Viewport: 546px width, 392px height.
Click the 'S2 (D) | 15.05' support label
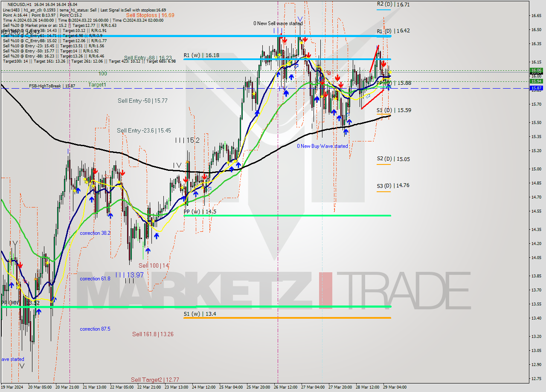[393, 159]
